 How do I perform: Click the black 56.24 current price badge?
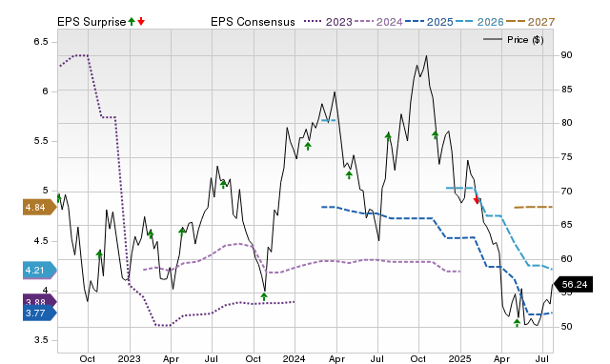point(573,285)
